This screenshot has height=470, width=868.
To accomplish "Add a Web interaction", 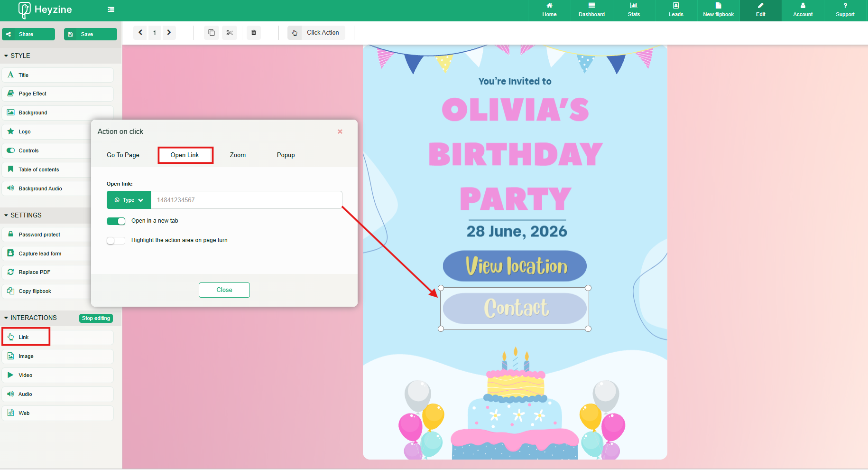I will (x=58, y=413).
